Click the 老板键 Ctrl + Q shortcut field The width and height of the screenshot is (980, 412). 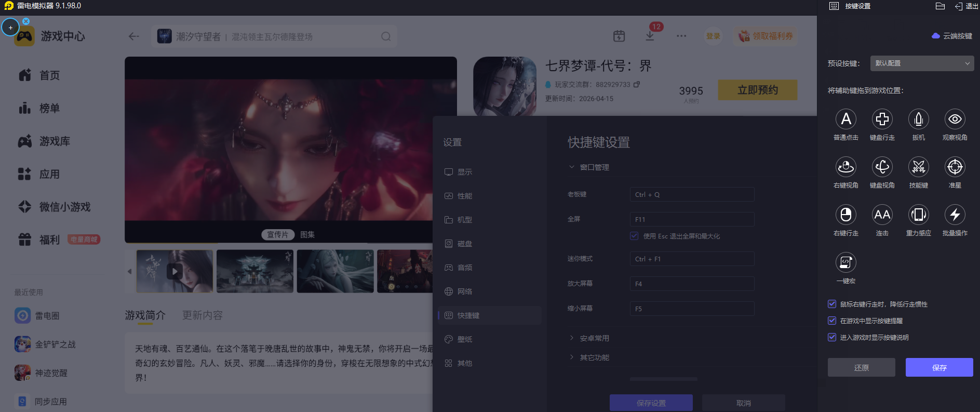[692, 194]
